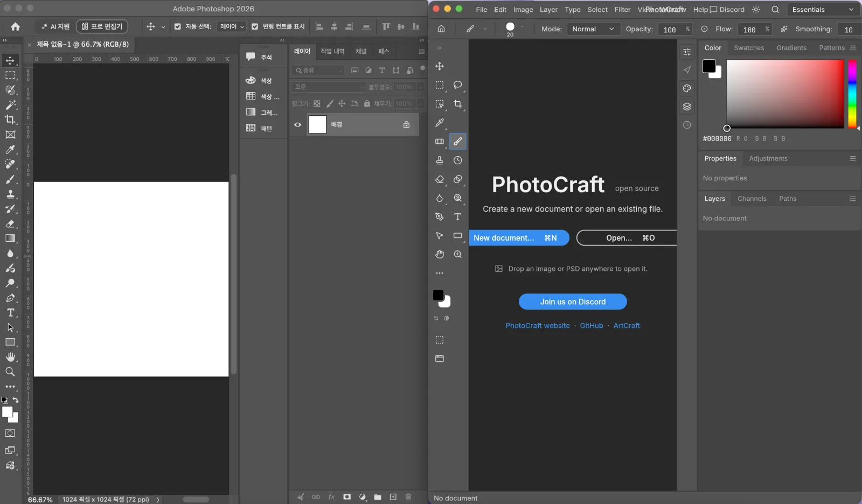The height and width of the screenshot is (504, 862).
Task: Swap foreground and background colors in Photoshop
Action: [16, 400]
